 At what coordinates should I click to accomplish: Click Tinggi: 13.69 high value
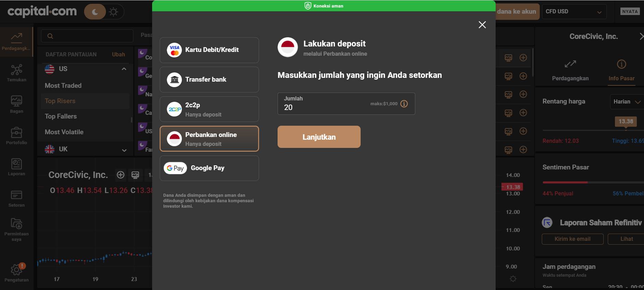click(x=628, y=141)
